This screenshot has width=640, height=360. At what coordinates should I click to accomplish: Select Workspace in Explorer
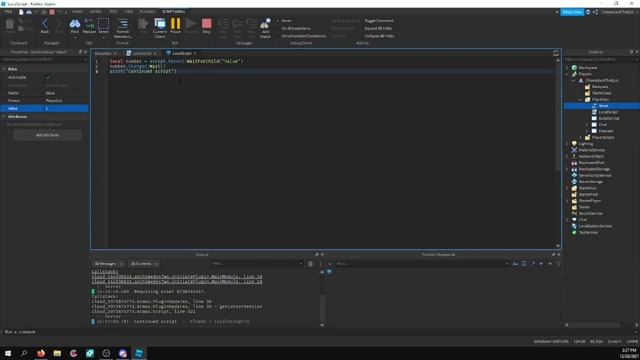587,68
